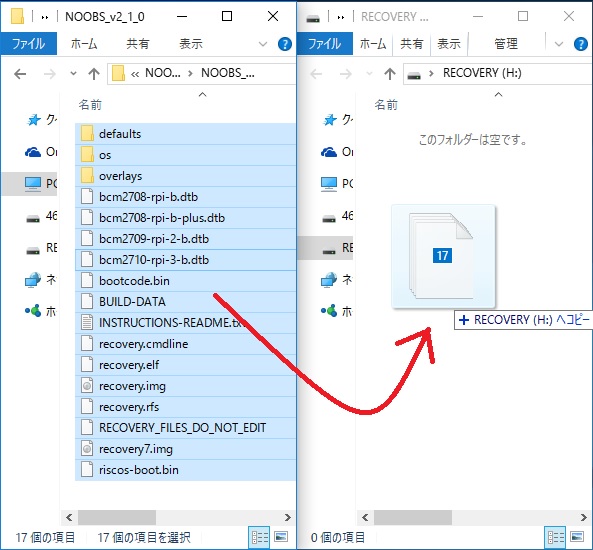Screen dimensions: 593x550
Task: Open 共有 tab in RECOVERY window
Action: [411, 44]
